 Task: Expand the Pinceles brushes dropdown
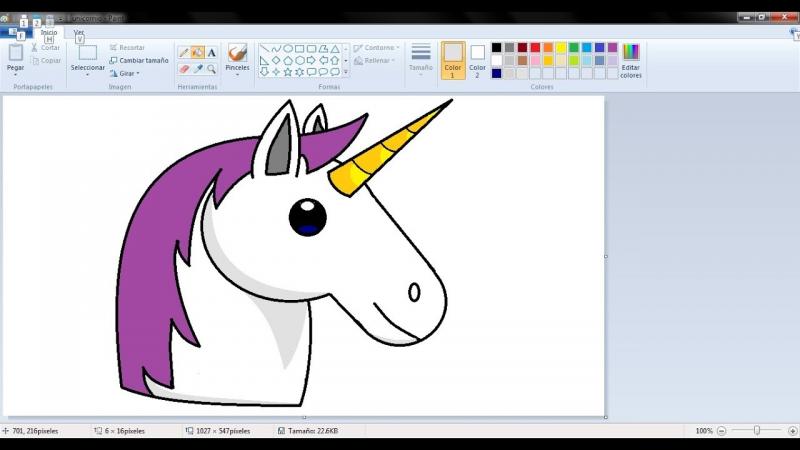237,75
